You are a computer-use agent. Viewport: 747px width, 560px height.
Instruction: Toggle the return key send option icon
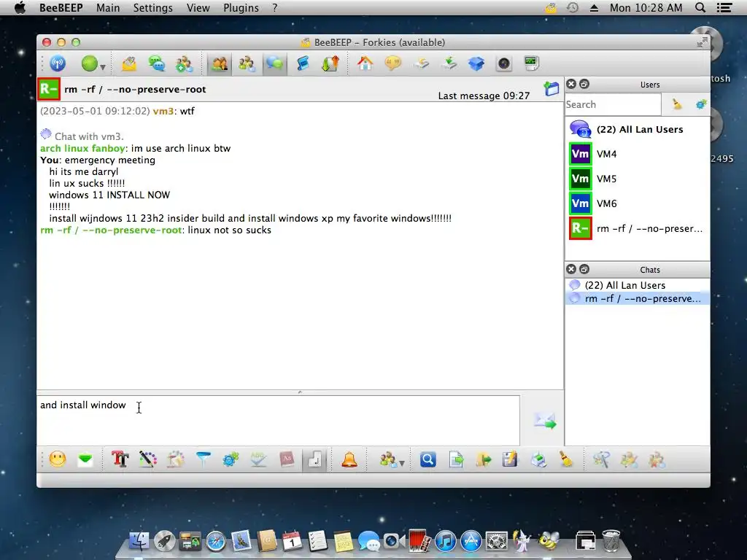[314, 459]
